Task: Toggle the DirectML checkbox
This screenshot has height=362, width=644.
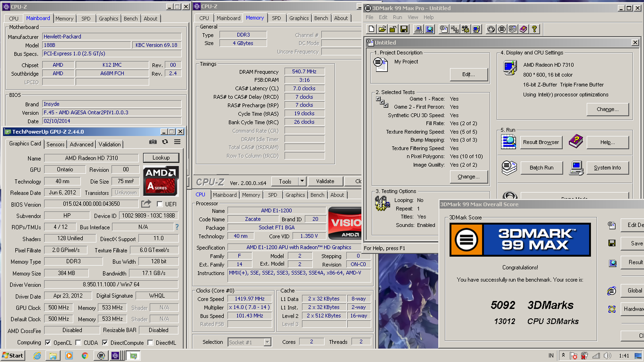Action: (150, 343)
